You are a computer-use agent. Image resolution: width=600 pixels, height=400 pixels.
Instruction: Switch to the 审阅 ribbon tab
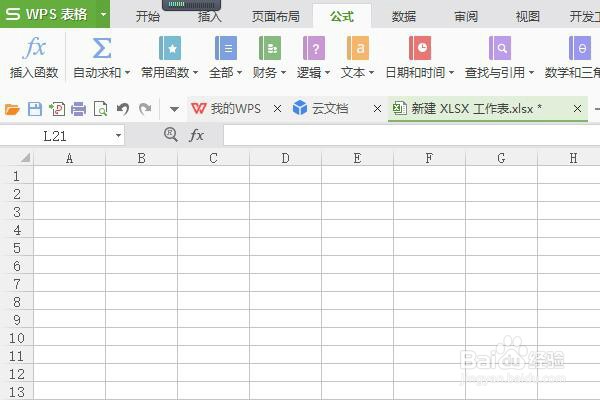[x=466, y=16]
